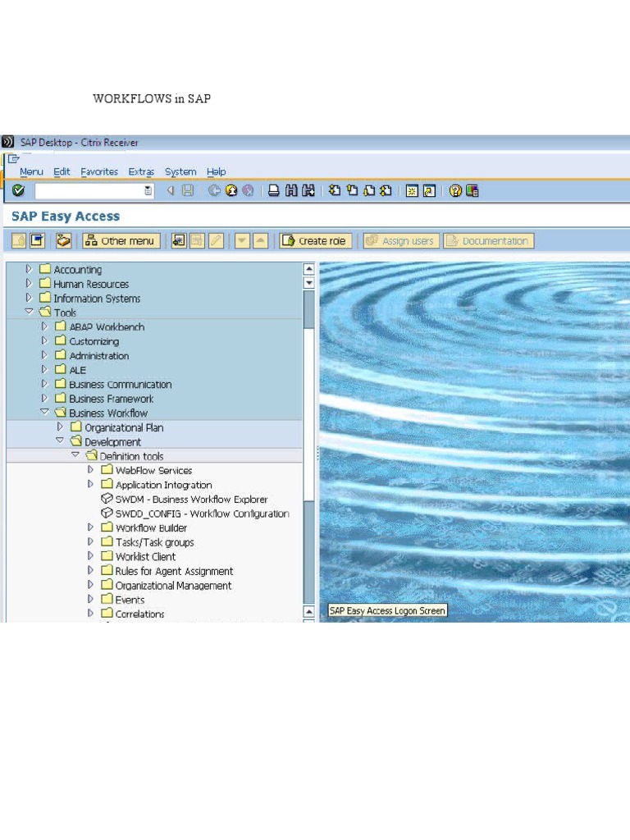Select the Tasks/Task groups node
Viewport: 630px width, 840px height.
click(x=155, y=543)
